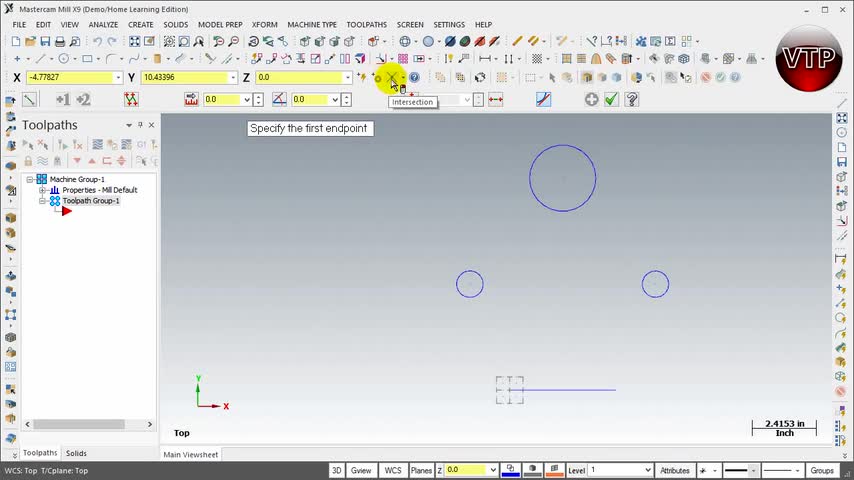Select the Create Rectangle tool icon
854x480 pixels.
click(x=87, y=59)
